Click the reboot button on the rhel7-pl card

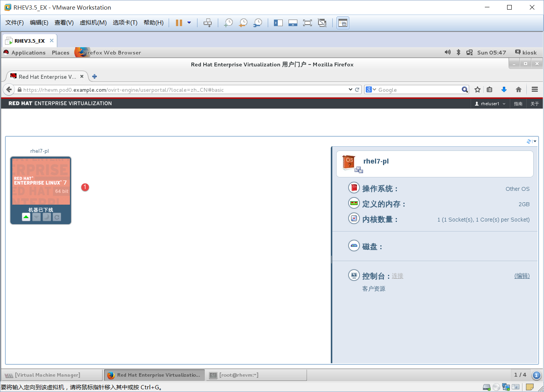tap(57, 217)
